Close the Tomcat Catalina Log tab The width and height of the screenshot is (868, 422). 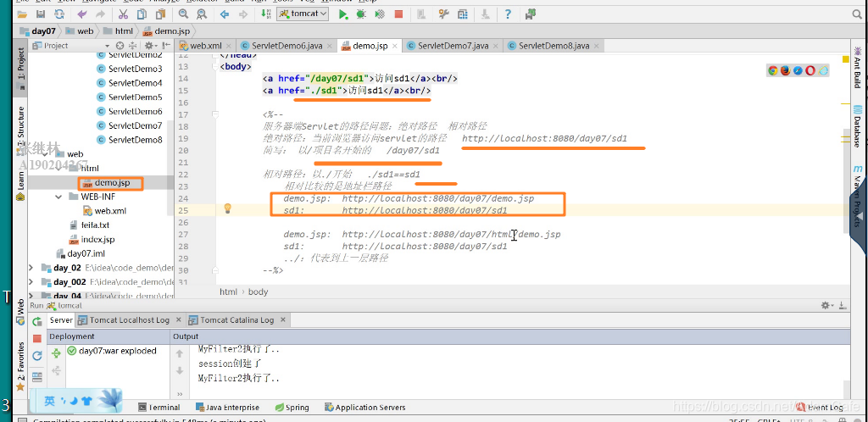coord(283,320)
